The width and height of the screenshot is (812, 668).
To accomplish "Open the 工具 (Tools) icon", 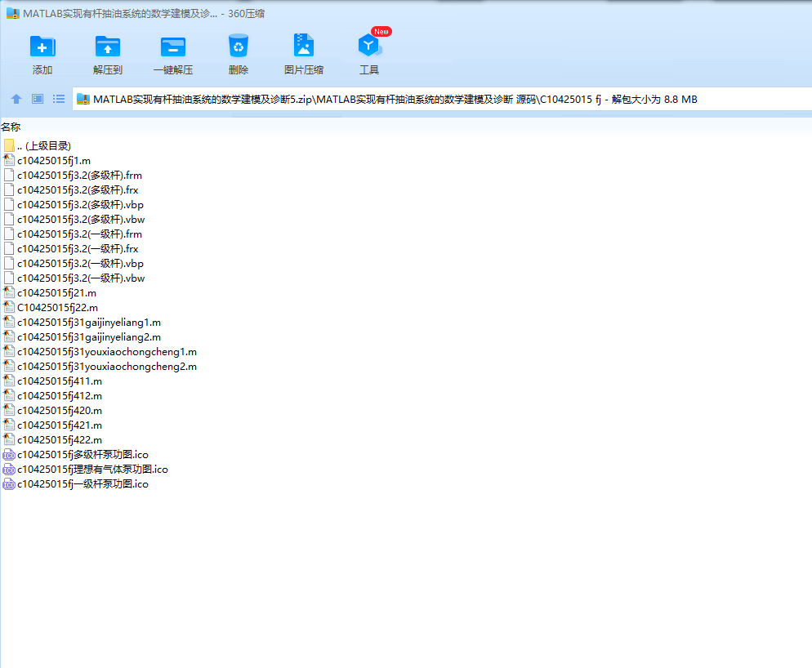I will [x=369, y=46].
